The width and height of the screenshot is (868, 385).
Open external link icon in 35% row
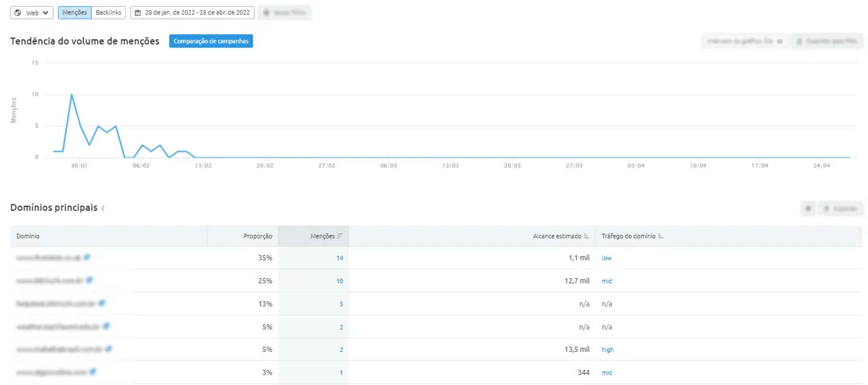pyautogui.click(x=87, y=257)
